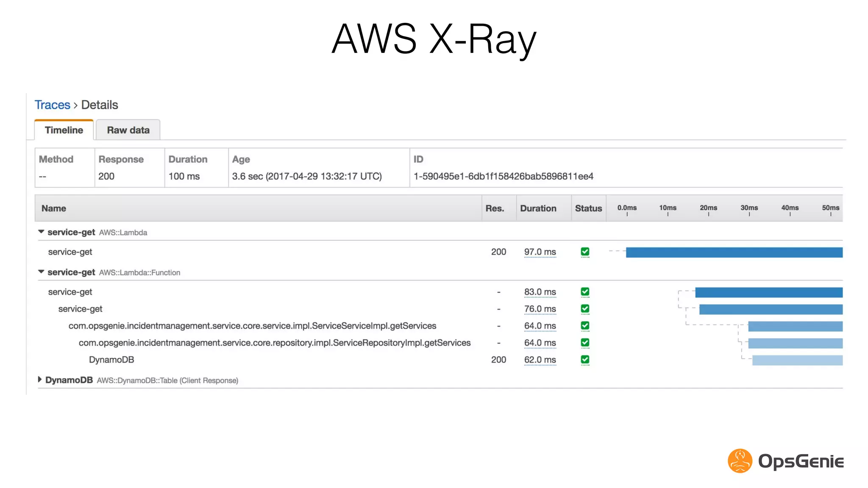This screenshot has height=488, width=868.
Task: Select the DynamoDB subsegment row
Action: click(x=440, y=360)
